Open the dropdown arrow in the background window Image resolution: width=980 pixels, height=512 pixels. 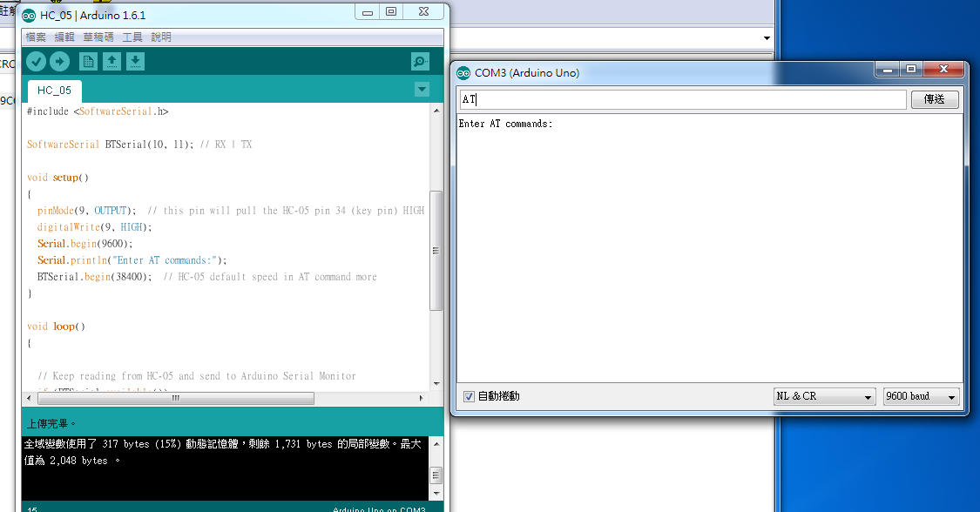767,38
